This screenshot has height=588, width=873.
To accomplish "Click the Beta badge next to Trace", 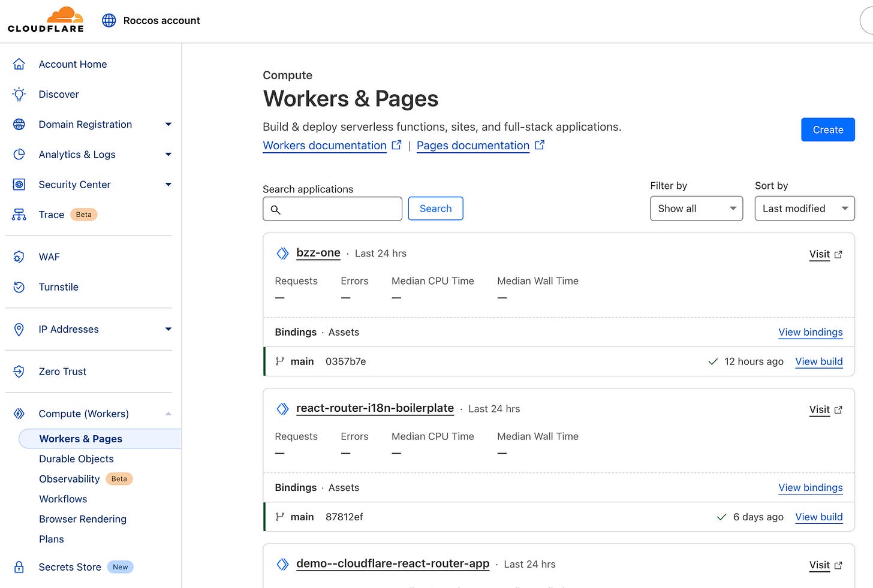I will 84,215.
